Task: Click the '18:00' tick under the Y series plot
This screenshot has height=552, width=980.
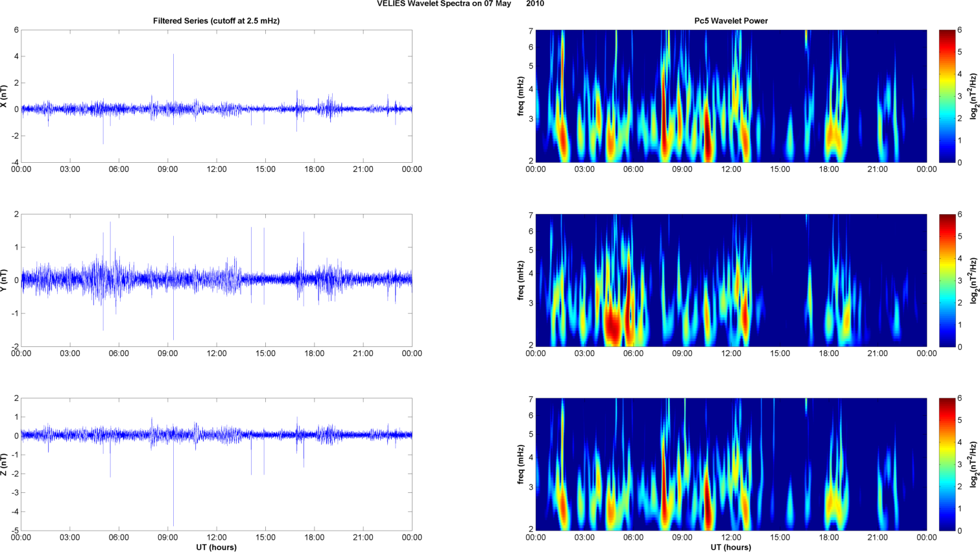Action: [315, 354]
